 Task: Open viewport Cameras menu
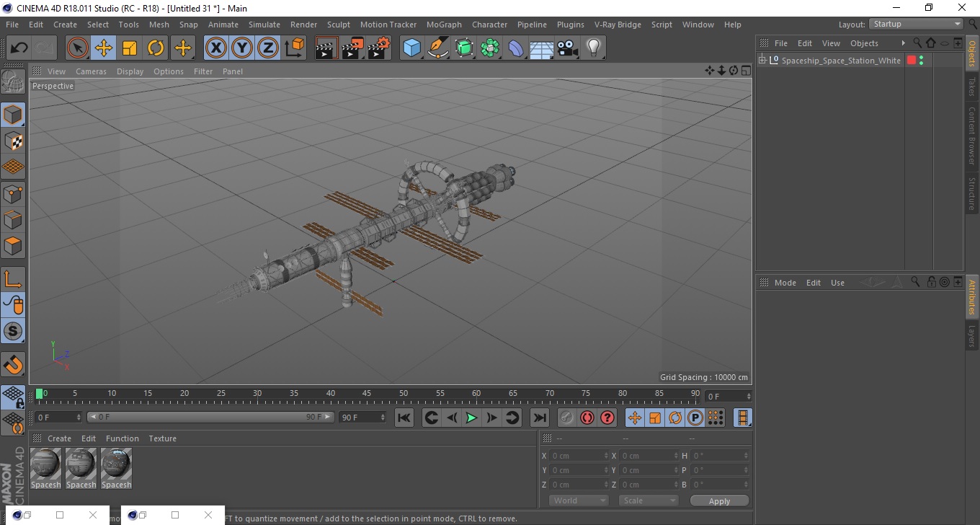click(91, 71)
